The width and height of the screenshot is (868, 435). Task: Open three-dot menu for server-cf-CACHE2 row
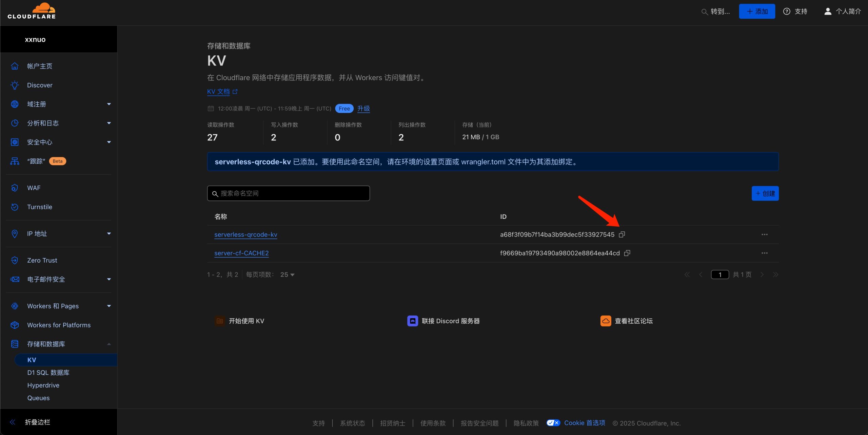tap(764, 253)
